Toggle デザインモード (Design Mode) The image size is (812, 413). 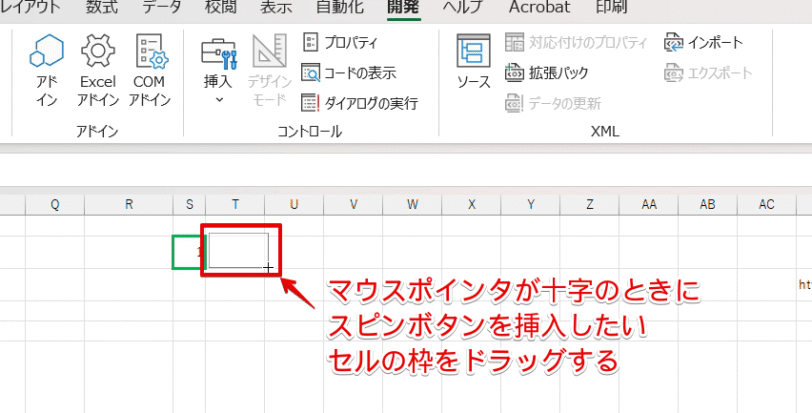269,70
